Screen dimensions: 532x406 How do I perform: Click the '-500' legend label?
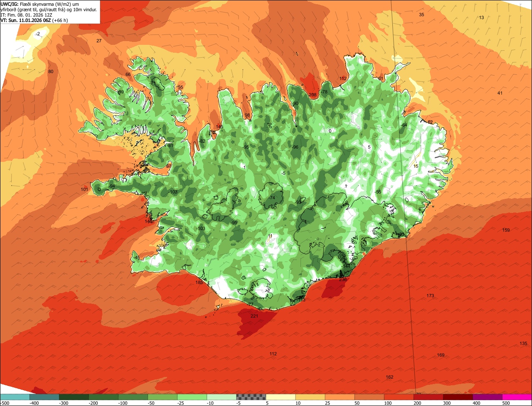tap(4, 403)
